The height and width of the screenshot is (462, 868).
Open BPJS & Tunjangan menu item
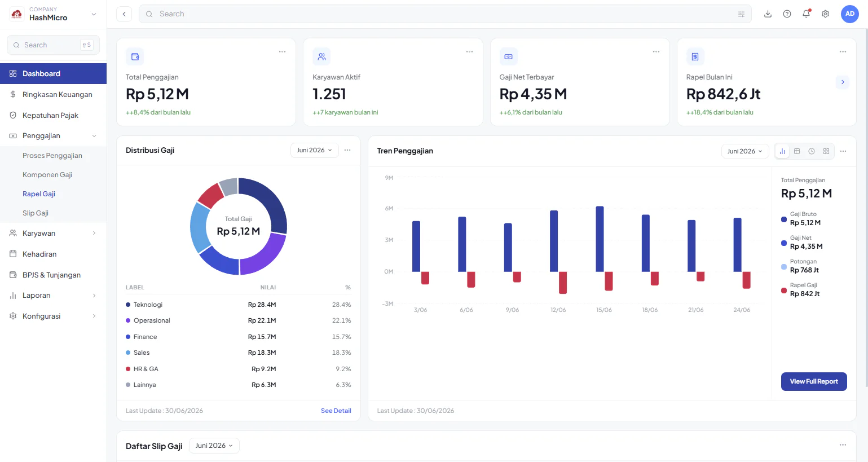tap(53, 275)
